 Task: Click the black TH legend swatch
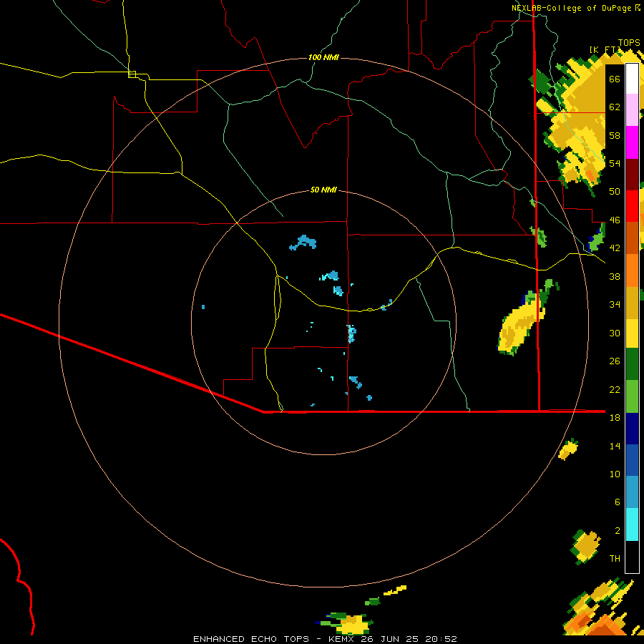(632, 557)
